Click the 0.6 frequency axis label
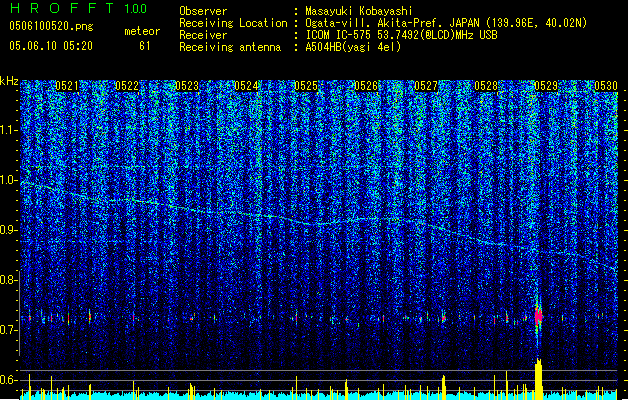 (x=9, y=380)
